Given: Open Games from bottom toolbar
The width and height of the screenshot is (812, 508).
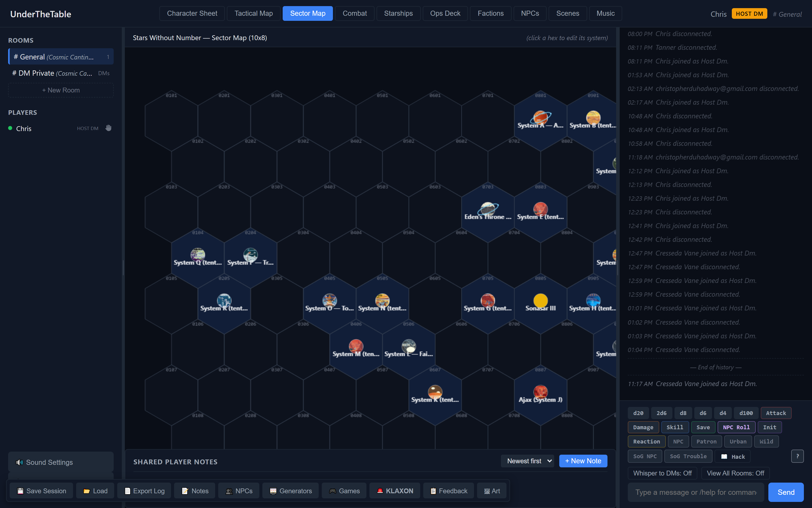Looking at the screenshot, I should pos(344,490).
